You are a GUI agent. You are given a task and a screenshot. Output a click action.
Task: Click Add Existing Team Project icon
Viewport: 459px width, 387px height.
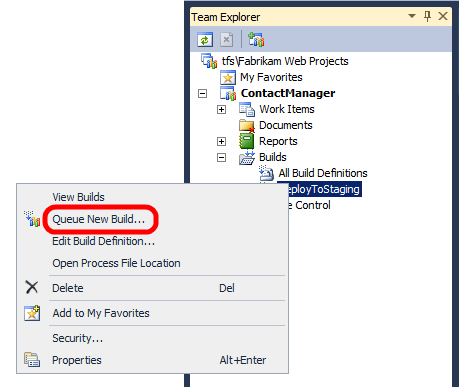click(x=256, y=39)
